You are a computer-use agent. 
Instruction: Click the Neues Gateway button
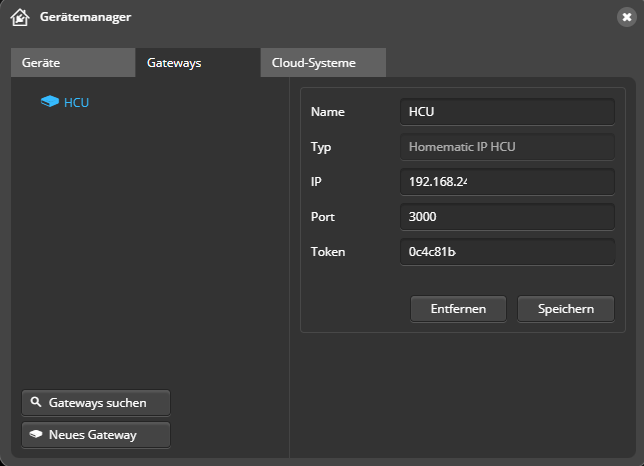pos(96,435)
